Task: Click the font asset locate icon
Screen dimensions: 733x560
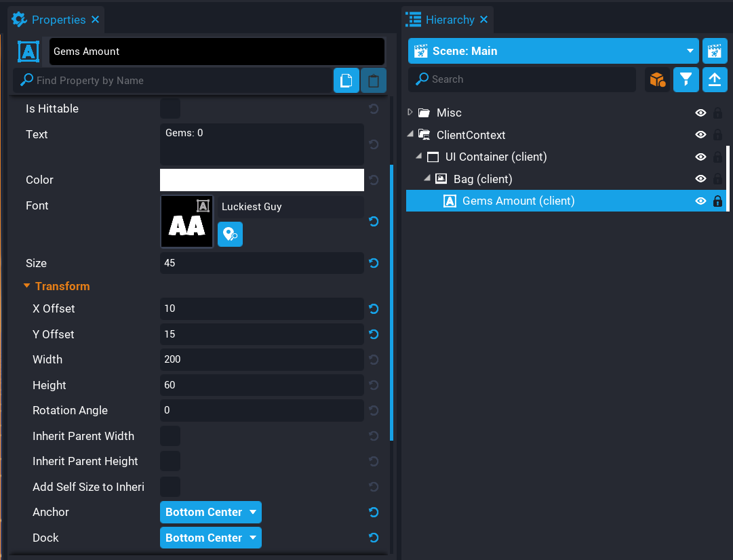Action: click(x=230, y=235)
